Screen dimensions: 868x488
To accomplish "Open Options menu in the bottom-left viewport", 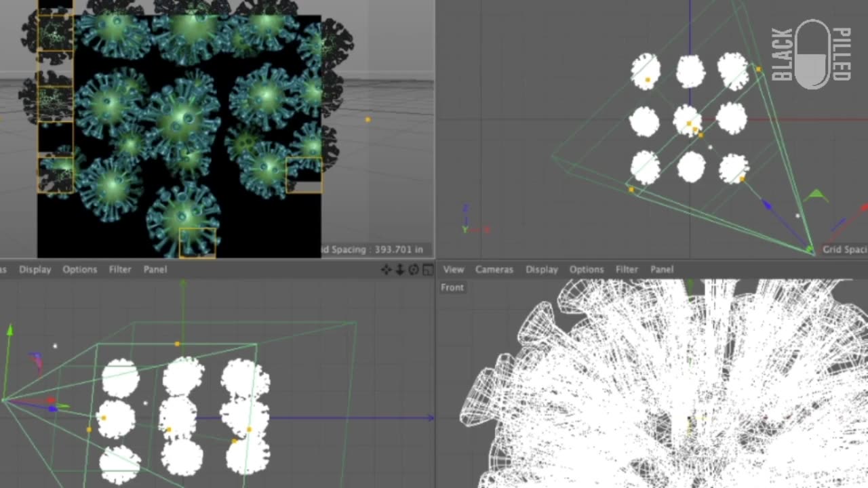I will tap(80, 269).
